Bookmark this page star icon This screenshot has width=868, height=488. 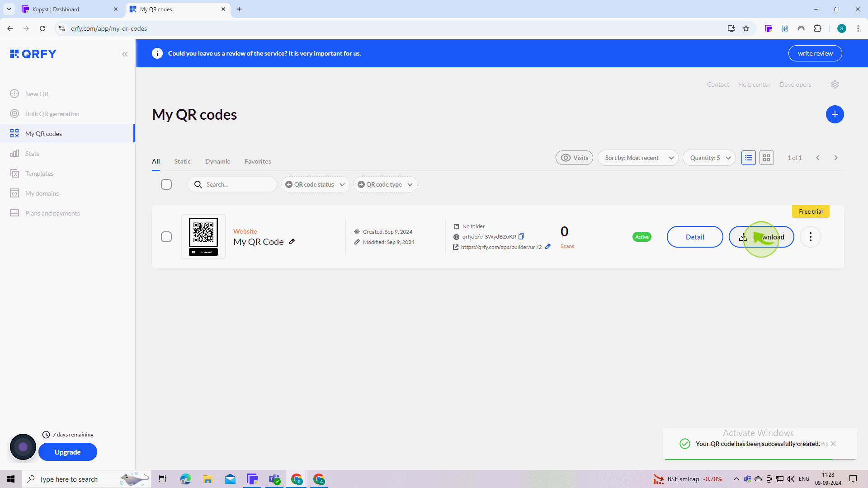click(746, 28)
